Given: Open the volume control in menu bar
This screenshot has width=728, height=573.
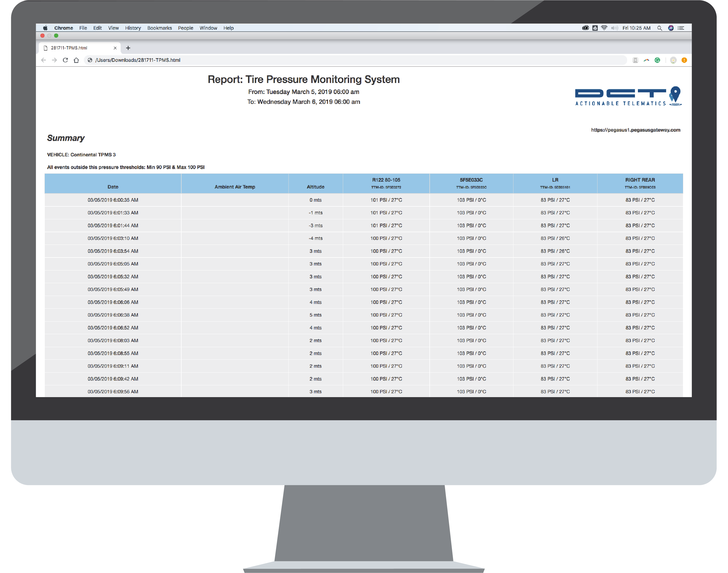Looking at the screenshot, I should (614, 28).
